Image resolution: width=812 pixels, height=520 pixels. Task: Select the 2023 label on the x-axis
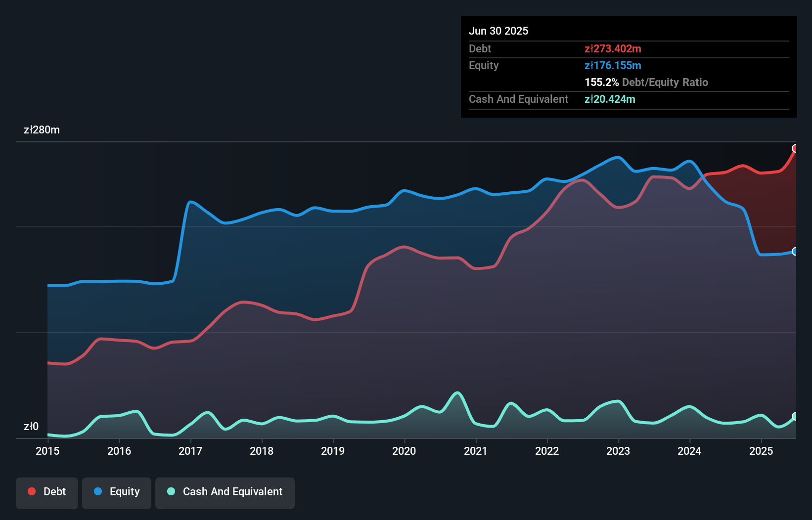click(618, 451)
